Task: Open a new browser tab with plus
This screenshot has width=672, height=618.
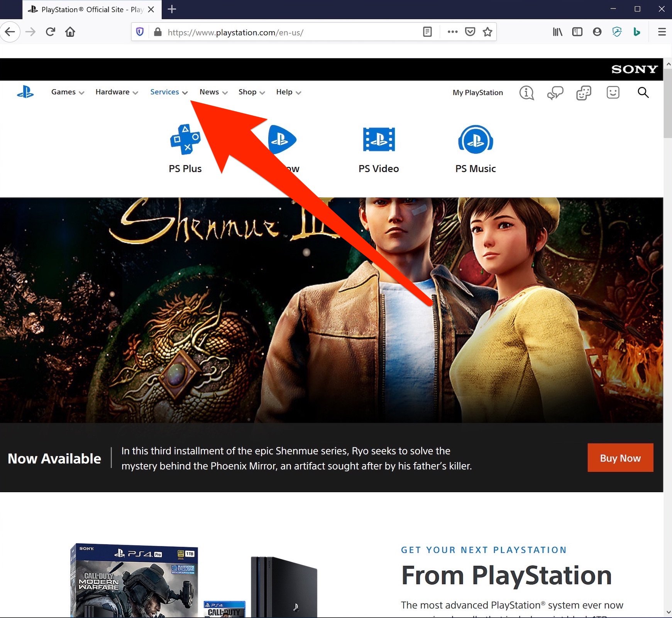Action: (172, 9)
